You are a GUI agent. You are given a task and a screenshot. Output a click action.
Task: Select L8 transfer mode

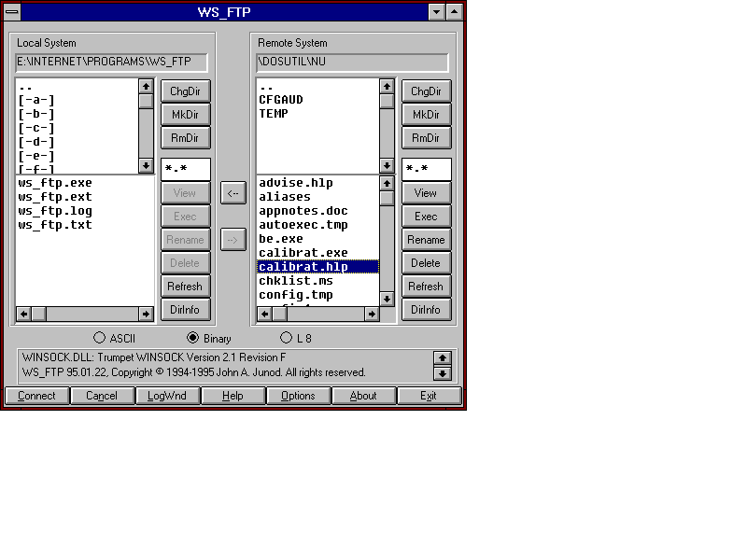click(x=296, y=338)
